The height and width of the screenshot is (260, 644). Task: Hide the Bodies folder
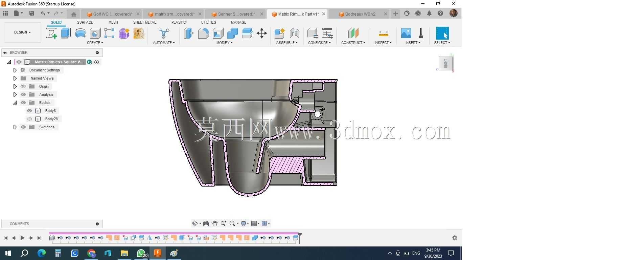[x=23, y=103]
